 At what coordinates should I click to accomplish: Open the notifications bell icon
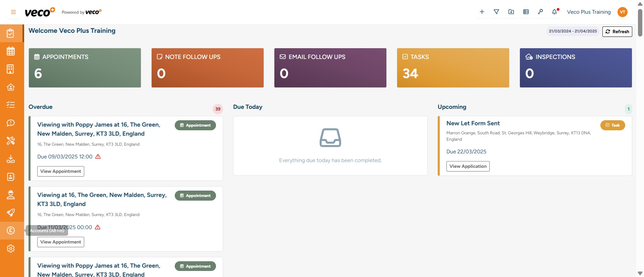pyautogui.click(x=554, y=12)
